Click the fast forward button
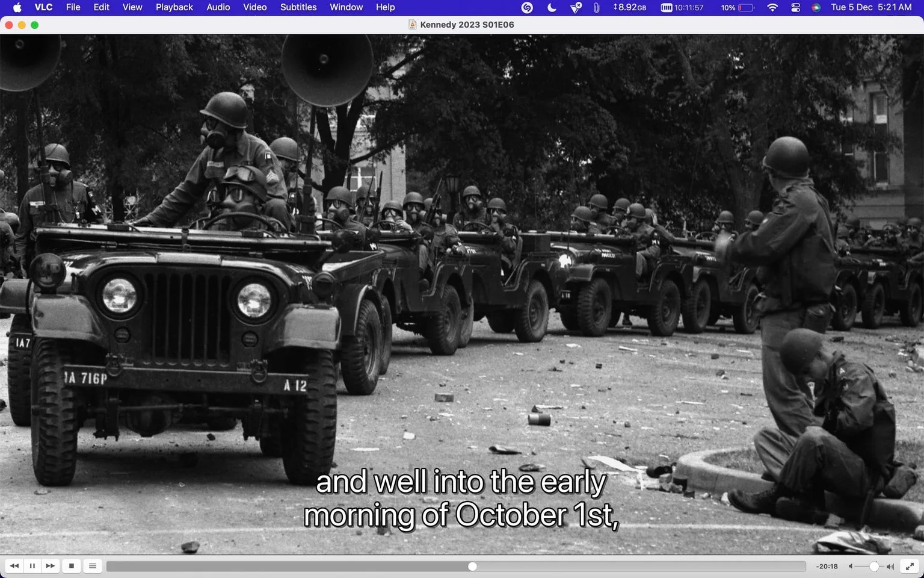 (x=51, y=566)
